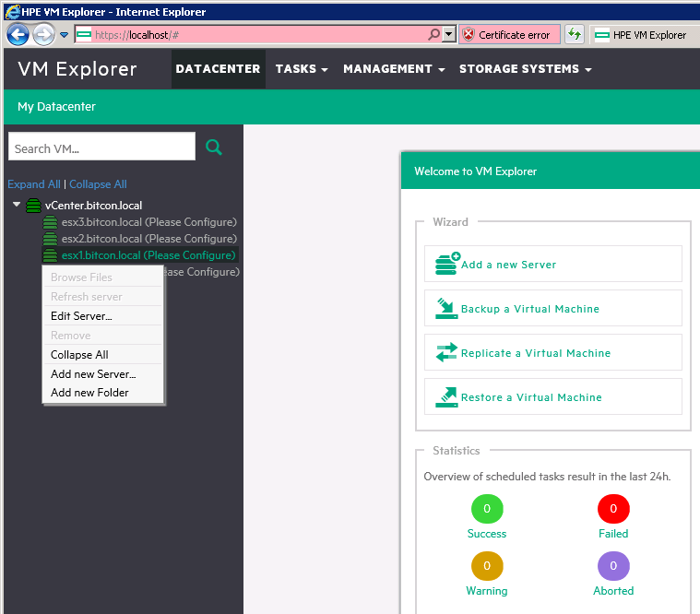700x614 pixels.
Task: Click the Expand All link
Action: tap(34, 184)
